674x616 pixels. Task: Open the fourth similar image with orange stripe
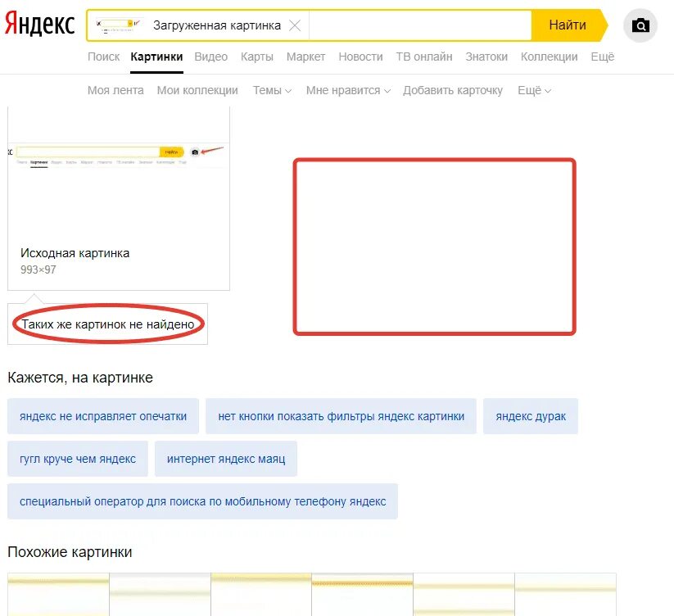pyautogui.click(x=362, y=595)
